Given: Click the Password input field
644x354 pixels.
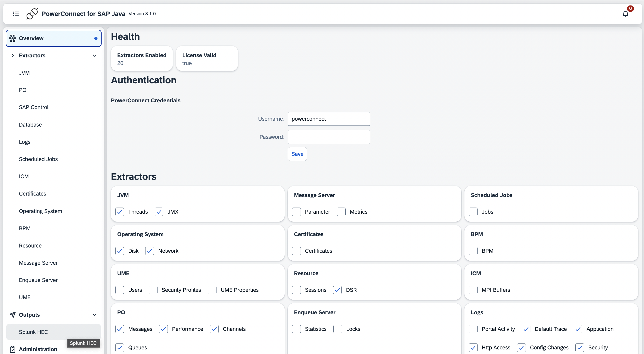Looking at the screenshot, I should click(329, 137).
